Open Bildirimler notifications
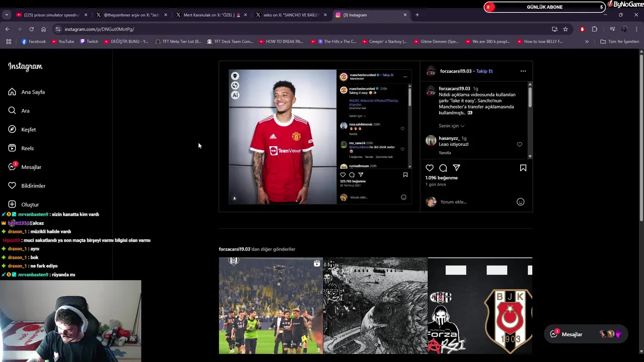 pos(27,186)
